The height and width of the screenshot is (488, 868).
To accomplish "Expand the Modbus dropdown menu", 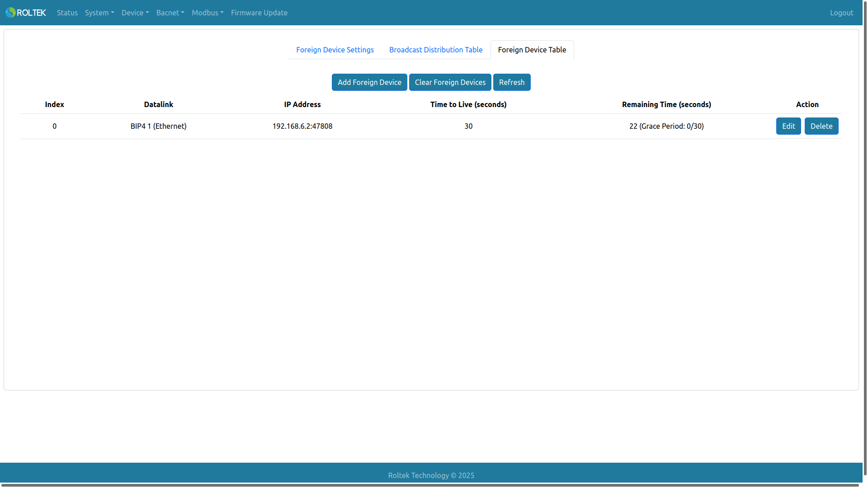I will point(208,13).
